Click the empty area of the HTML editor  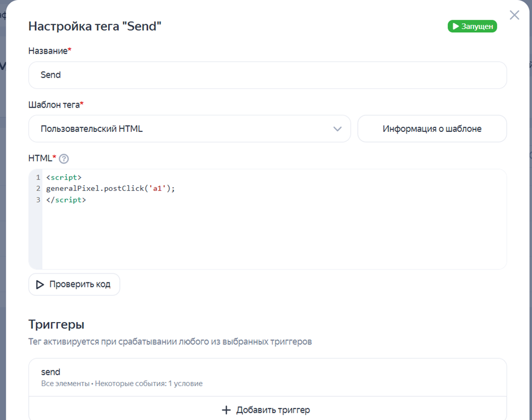click(x=272, y=238)
